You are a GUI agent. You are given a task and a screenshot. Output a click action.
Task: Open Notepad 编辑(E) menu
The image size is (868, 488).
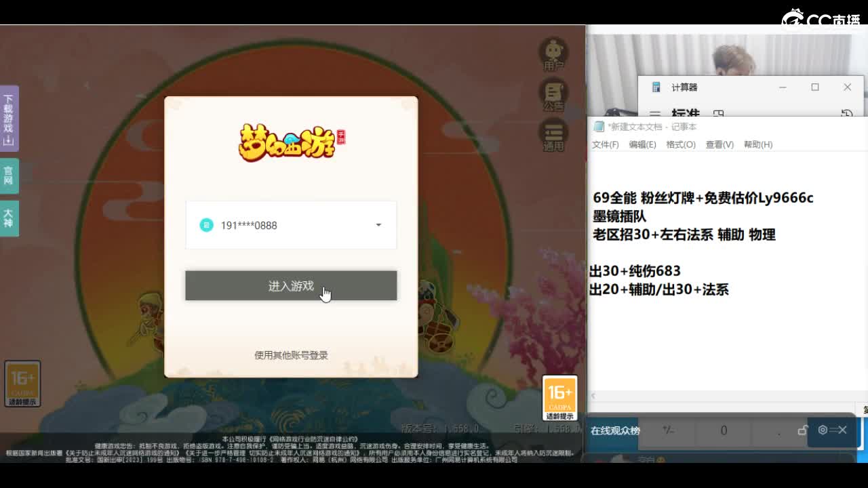pyautogui.click(x=642, y=144)
